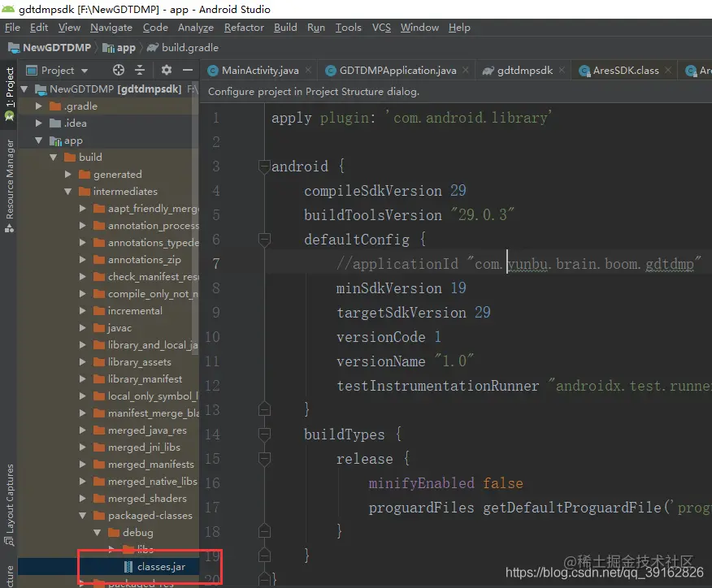Click Project Structure configure notification
The width and height of the screenshot is (712, 588).
pos(313,92)
